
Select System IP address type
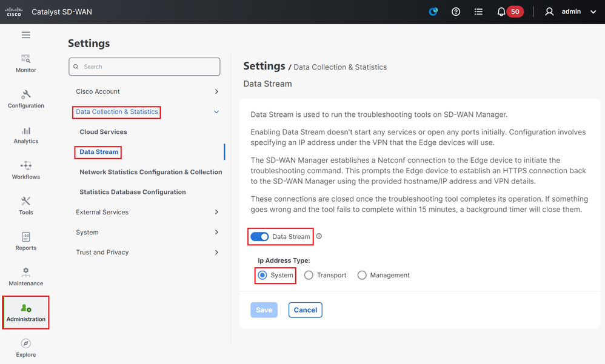tap(262, 275)
